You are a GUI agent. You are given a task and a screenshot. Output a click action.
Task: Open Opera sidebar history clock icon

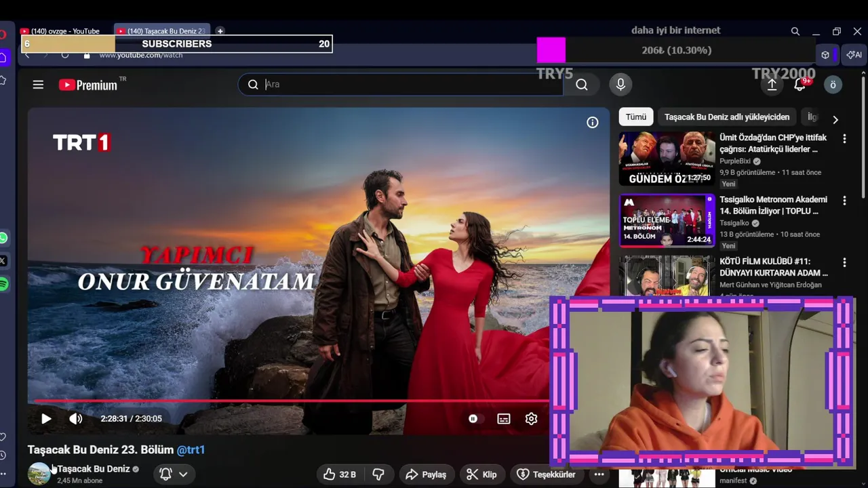click(x=3, y=455)
